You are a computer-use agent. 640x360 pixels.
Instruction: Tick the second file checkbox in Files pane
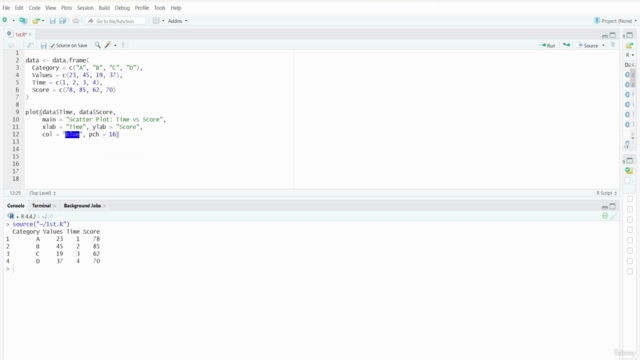pyautogui.click(x=630, y=209)
